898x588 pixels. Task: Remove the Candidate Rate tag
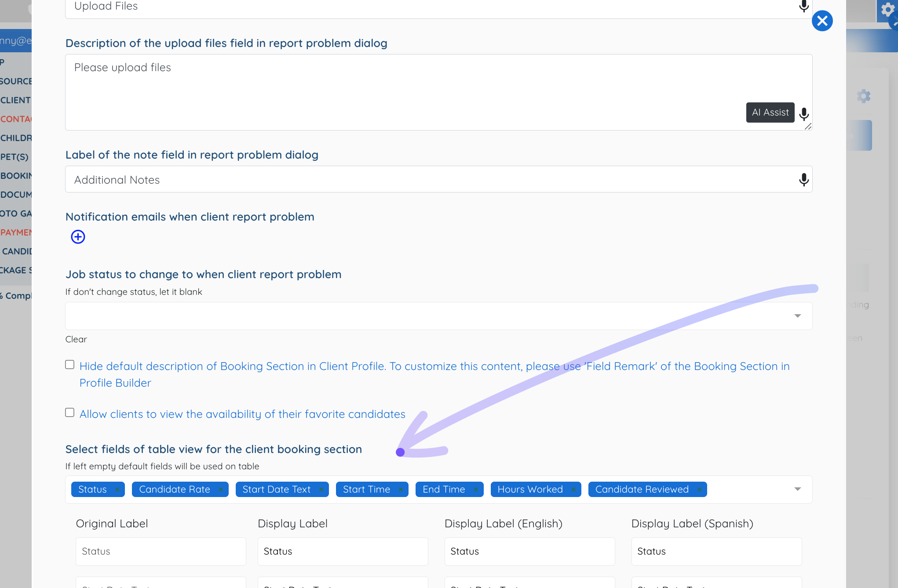click(x=221, y=490)
